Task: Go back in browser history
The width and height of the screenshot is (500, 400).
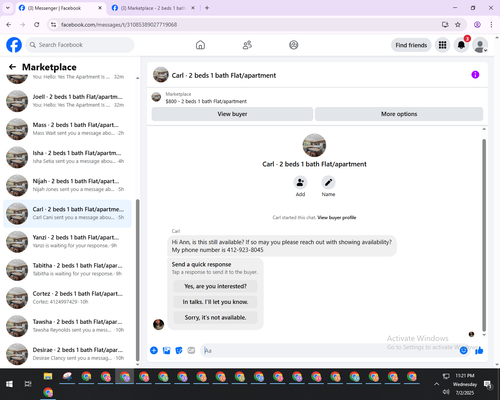Action: (9, 25)
